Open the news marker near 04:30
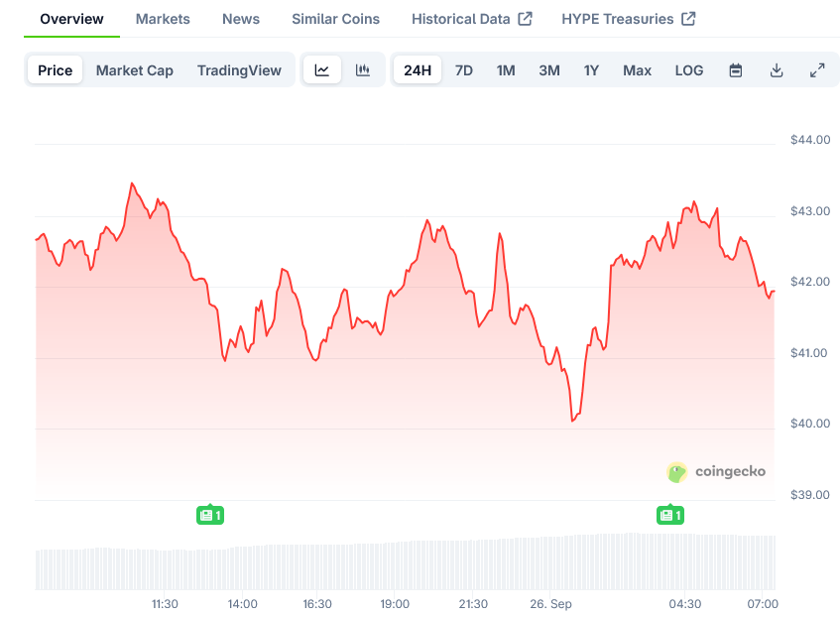This screenshot has height=617, width=840. pyautogui.click(x=670, y=515)
